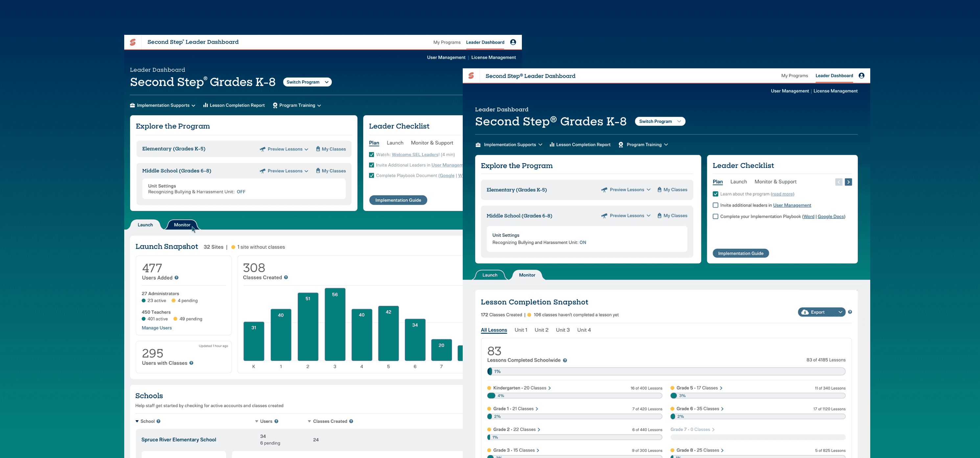Uncheck Learn about the program checkbox

pos(715,194)
